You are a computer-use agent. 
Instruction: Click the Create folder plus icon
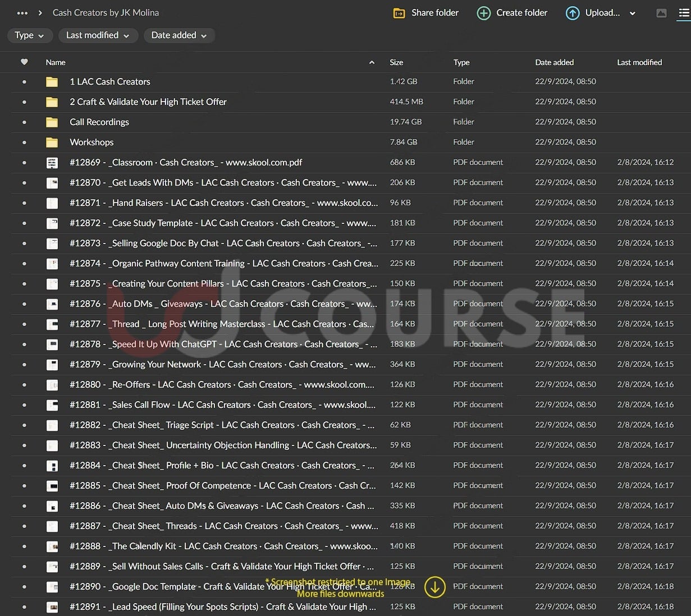tap(483, 13)
